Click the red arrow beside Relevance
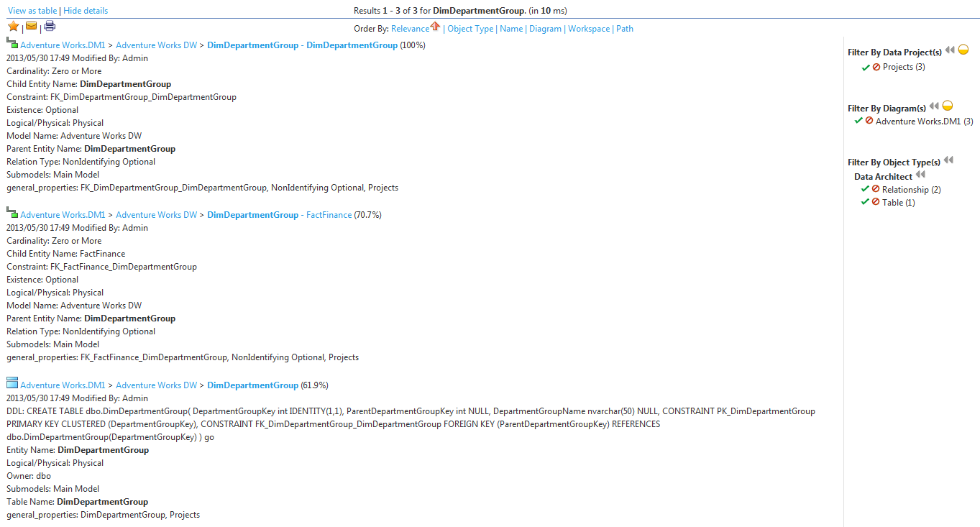 (x=434, y=27)
